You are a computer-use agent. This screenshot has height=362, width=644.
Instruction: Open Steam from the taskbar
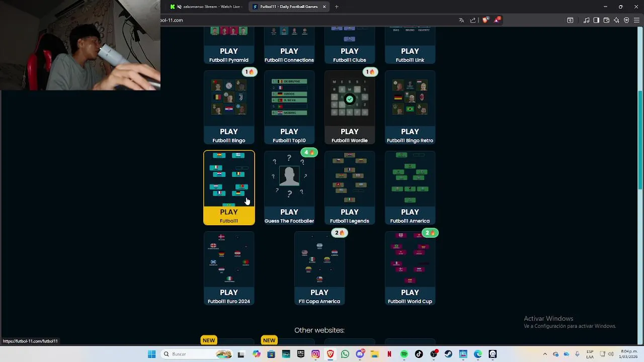tap(448, 354)
